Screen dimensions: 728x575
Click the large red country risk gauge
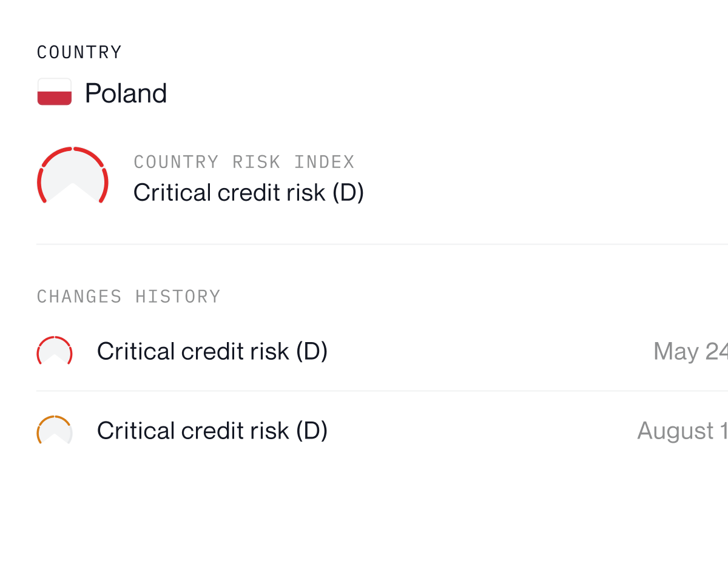click(x=73, y=175)
